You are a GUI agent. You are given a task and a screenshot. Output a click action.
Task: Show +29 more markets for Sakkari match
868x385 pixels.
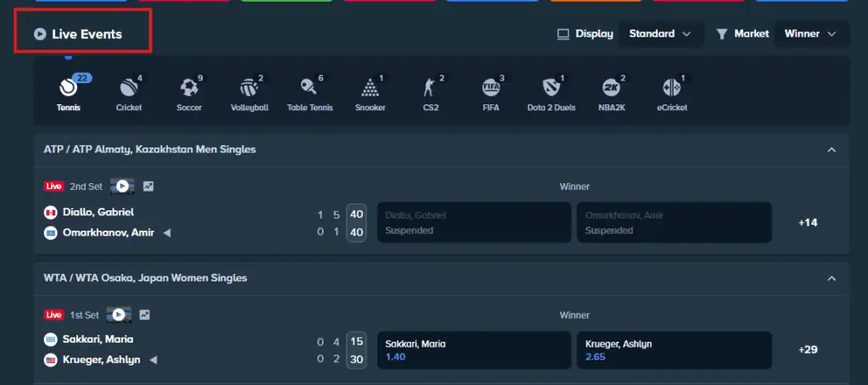(807, 349)
